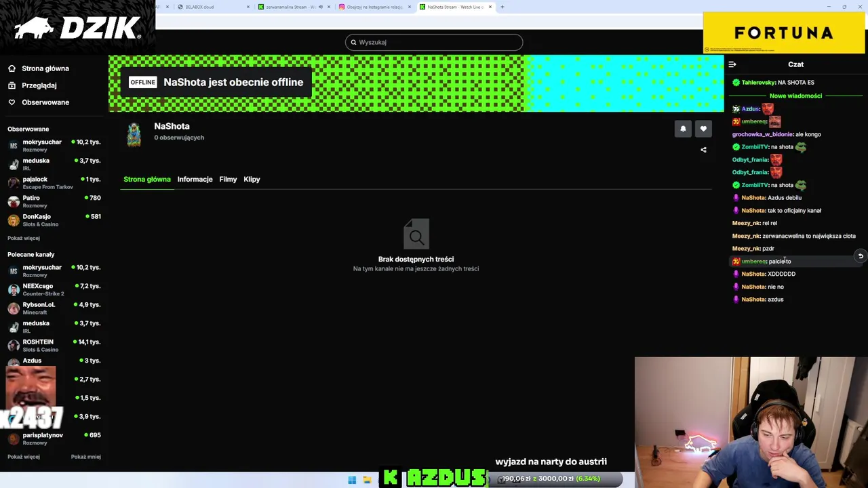Click the share icon below the follow button
The image size is (868, 488).
(x=703, y=150)
